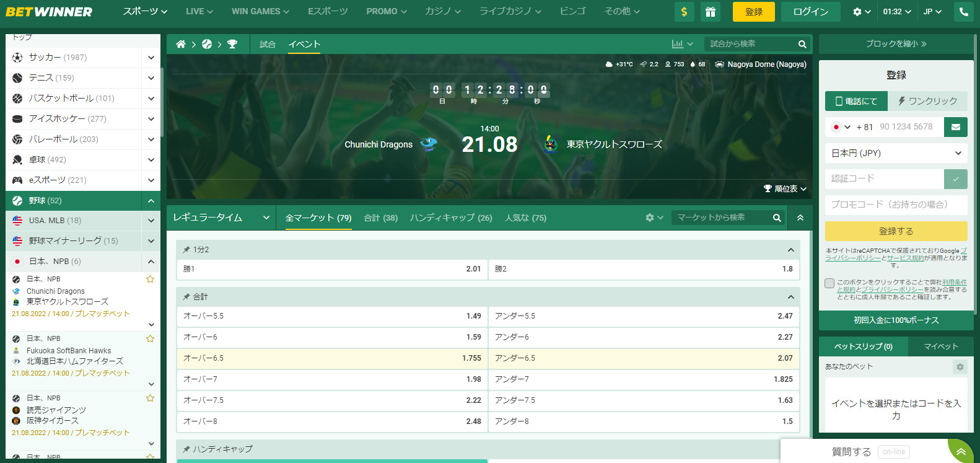
Task: Click the 試合から検索 search field
Action: coord(750,44)
